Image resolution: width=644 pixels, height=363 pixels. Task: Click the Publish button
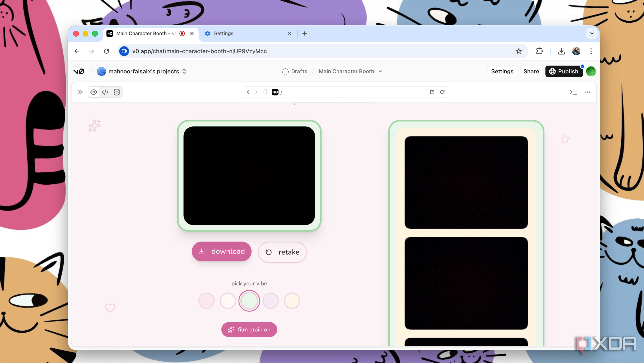564,72
